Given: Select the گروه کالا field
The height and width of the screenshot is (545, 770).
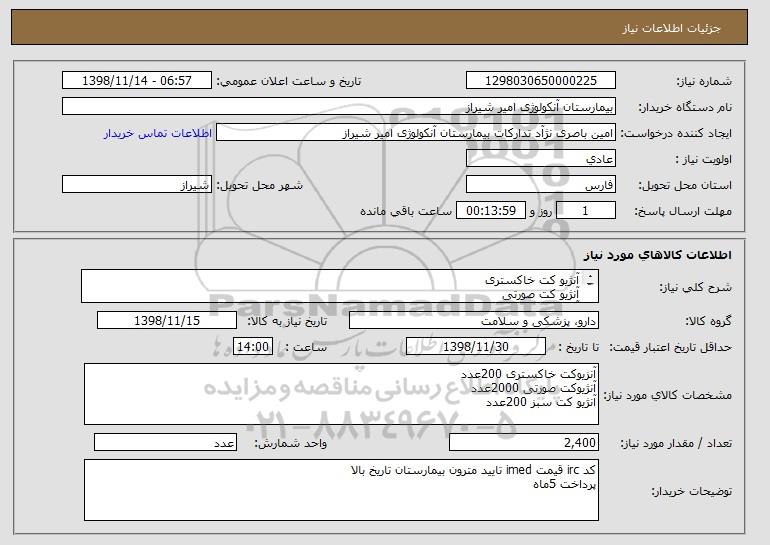Looking at the screenshot, I should click(x=474, y=321).
